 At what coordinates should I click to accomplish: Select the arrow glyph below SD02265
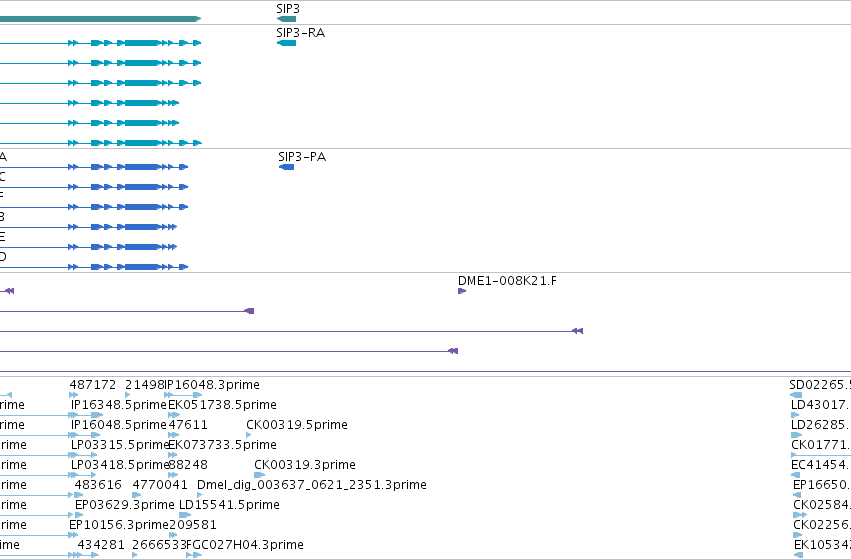(x=796, y=395)
